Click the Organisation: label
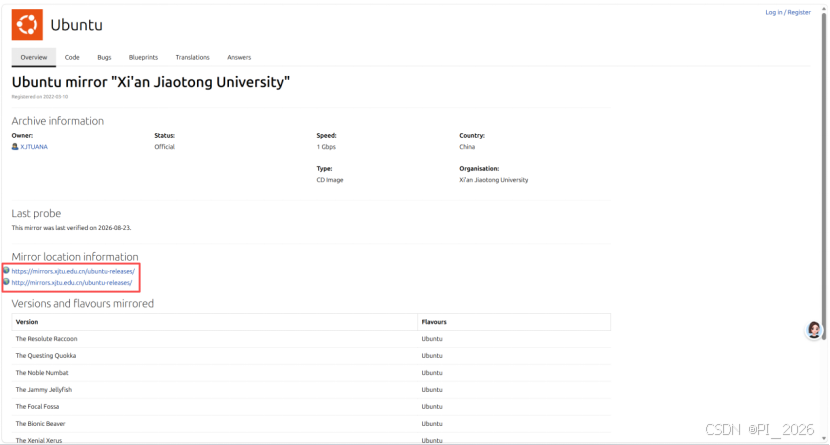830x445 pixels. [x=480, y=168]
